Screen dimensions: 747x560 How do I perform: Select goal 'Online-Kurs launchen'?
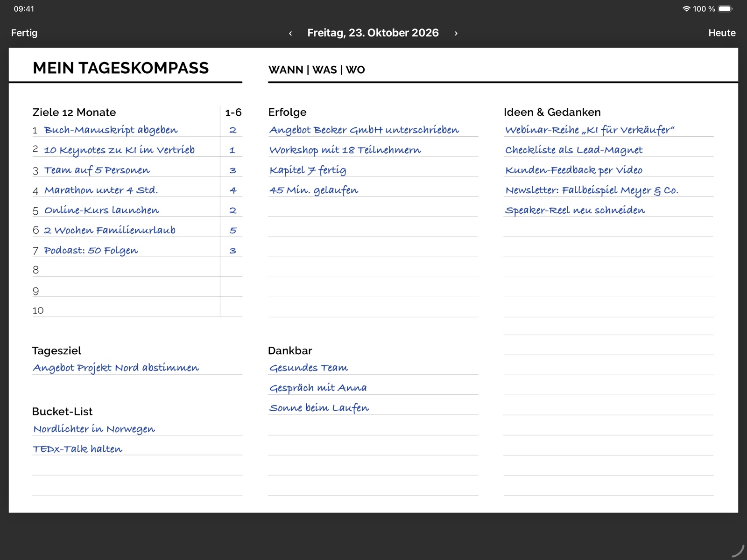point(102,210)
